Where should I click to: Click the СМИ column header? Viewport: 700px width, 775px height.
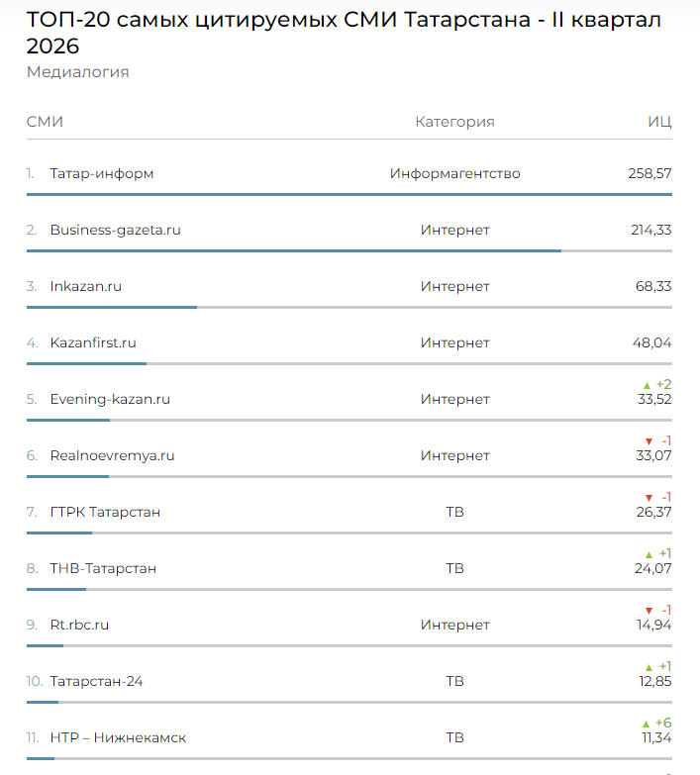click(x=45, y=122)
